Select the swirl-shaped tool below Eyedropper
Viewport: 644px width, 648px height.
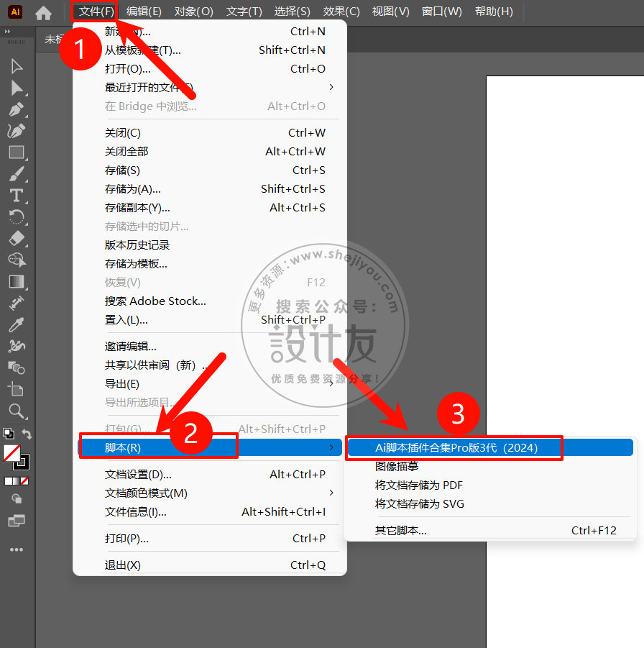(17, 347)
